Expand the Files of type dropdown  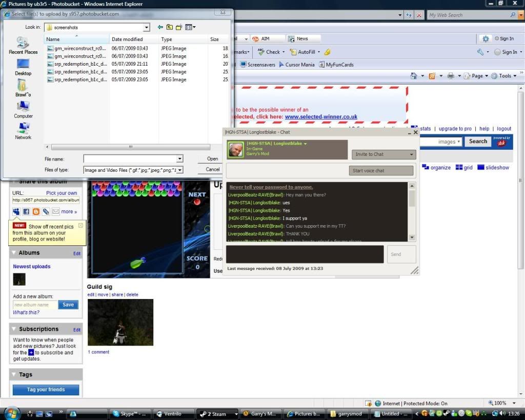[x=180, y=170]
